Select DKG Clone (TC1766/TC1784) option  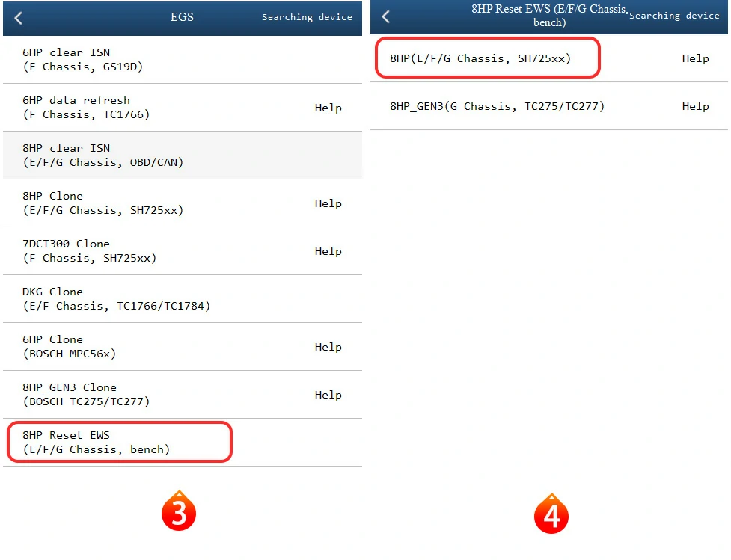tap(116, 299)
